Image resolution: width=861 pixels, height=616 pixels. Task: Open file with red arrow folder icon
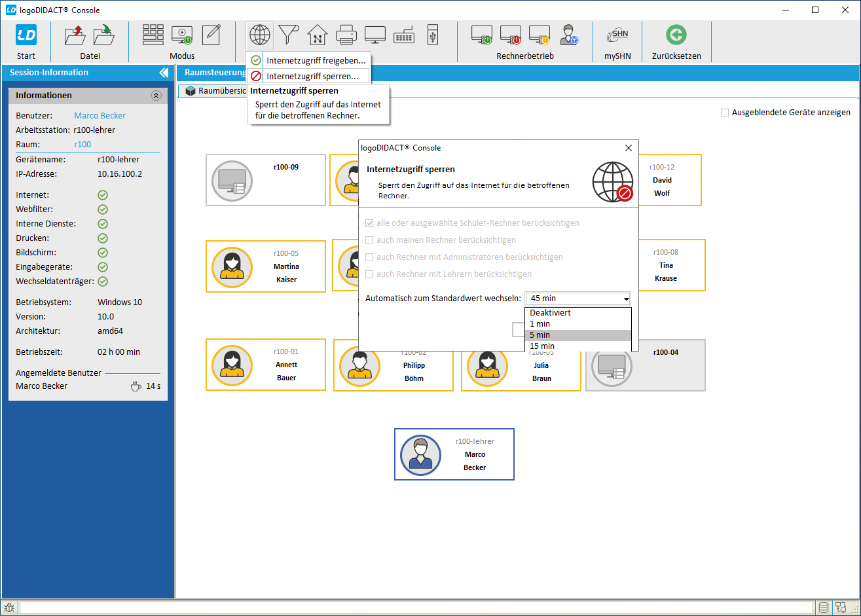[75, 35]
